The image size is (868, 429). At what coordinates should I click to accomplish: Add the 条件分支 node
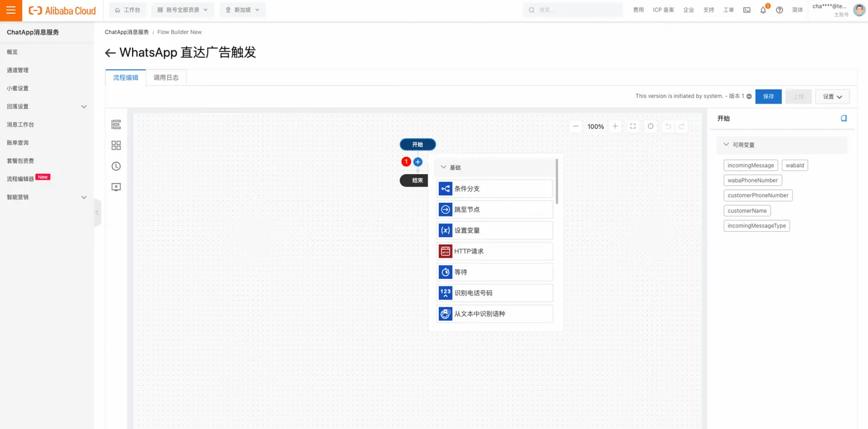pos(495,188)
